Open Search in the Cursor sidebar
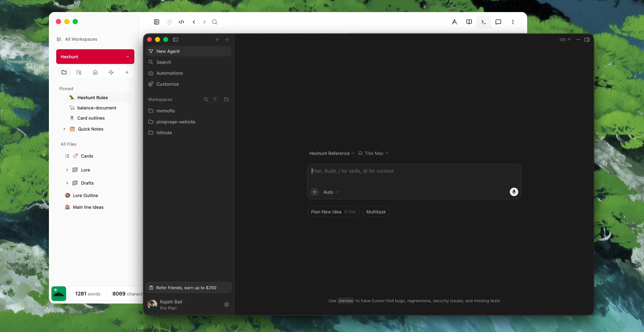644x332 pixels. click(x=189, y=62)
